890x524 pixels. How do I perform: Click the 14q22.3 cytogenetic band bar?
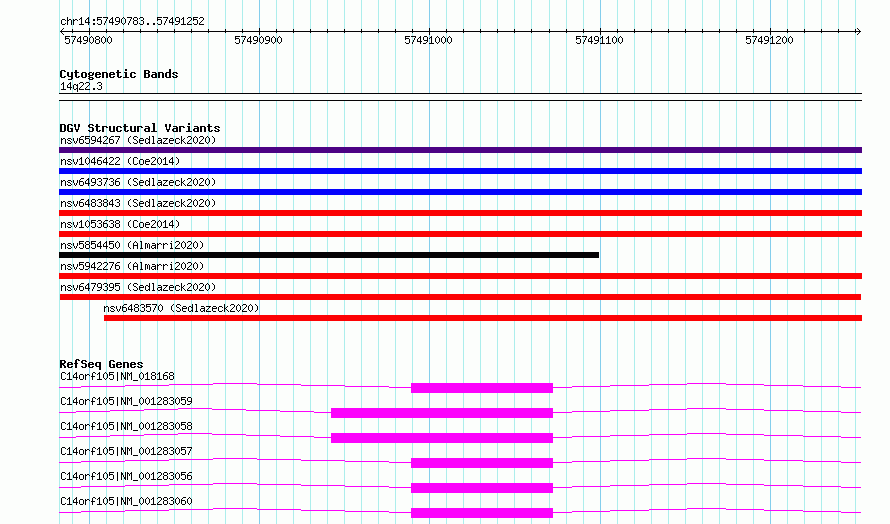[460, 97]
